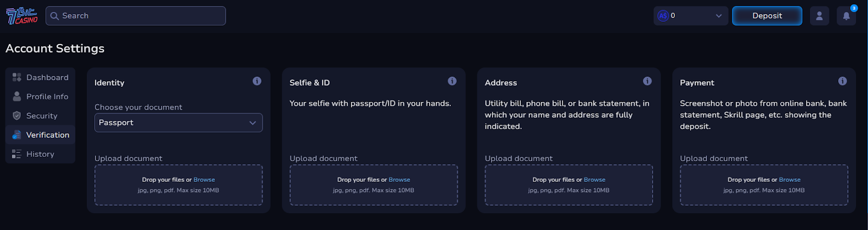
Task: Click the History list icon
Action: (17, 154)
